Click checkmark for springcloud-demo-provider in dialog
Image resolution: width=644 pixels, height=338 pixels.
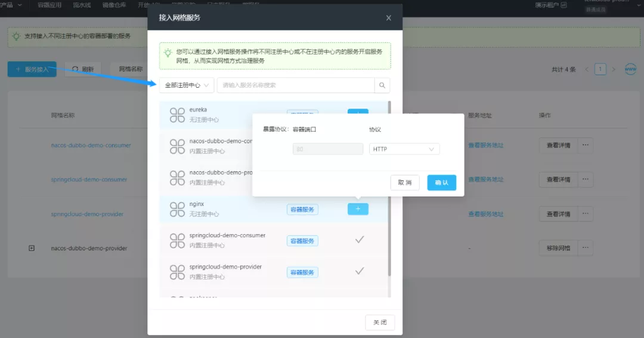pos(360,271)
